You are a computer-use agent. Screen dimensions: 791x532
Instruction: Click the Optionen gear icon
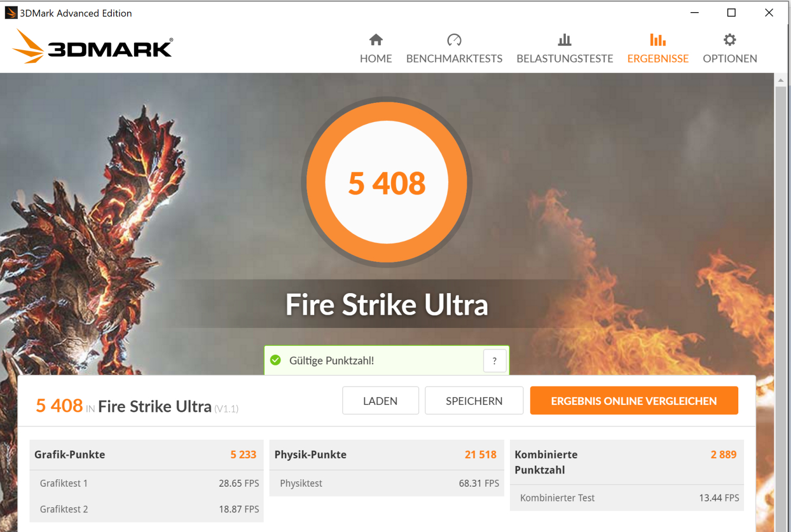tap(730, 40)
